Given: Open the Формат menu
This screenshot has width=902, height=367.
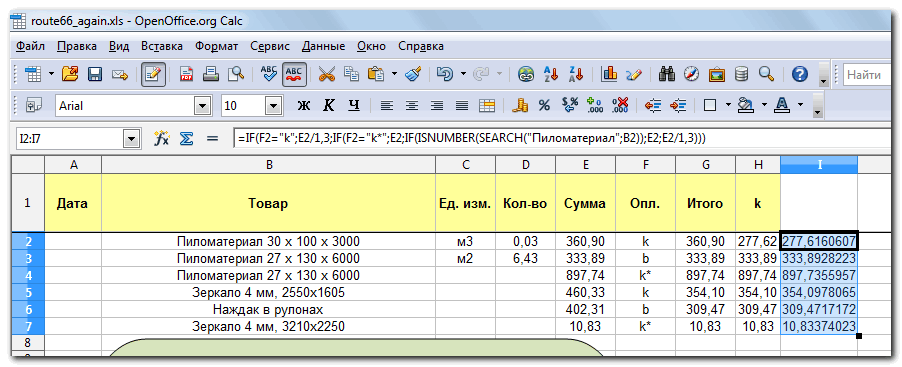Looking at the screenshot, I should point(216,46).
